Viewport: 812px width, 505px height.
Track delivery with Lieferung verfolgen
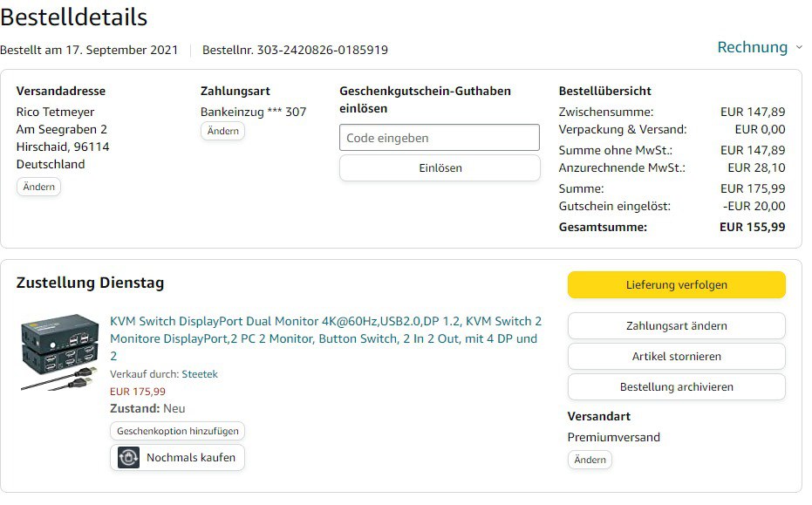[676, 285]
